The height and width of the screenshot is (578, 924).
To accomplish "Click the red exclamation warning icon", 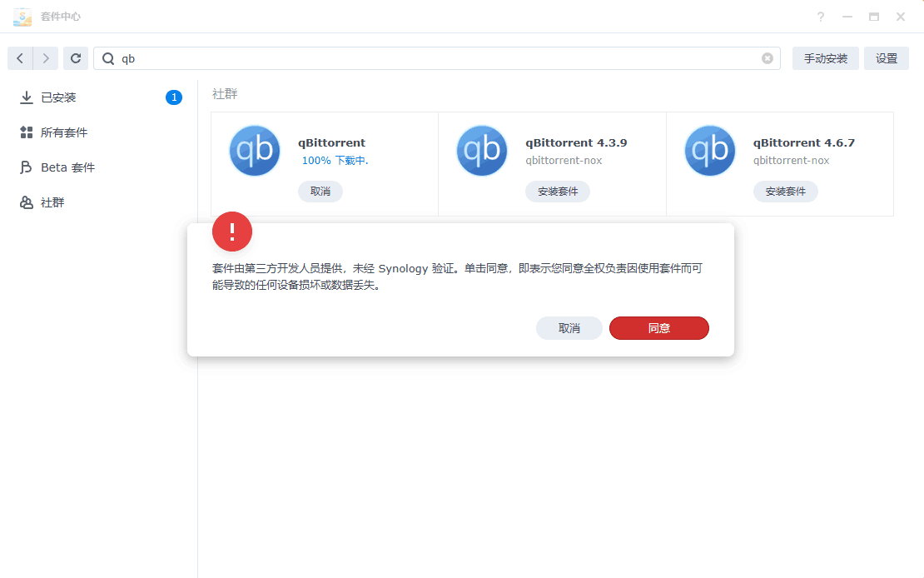I will 232,232.
